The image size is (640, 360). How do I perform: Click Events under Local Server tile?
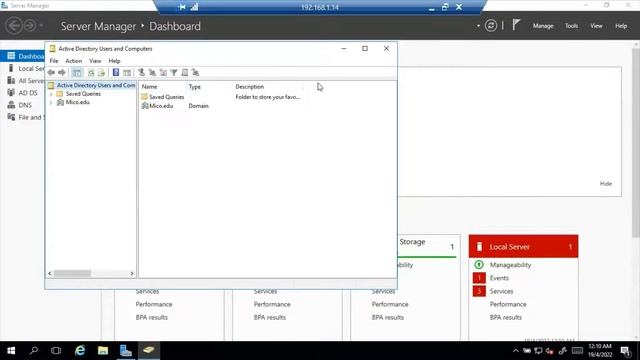(x=499, y=278)
